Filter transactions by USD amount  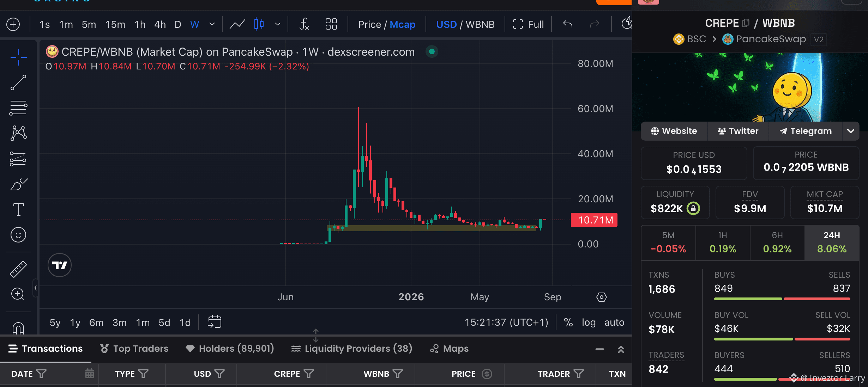tap(220, 374)
